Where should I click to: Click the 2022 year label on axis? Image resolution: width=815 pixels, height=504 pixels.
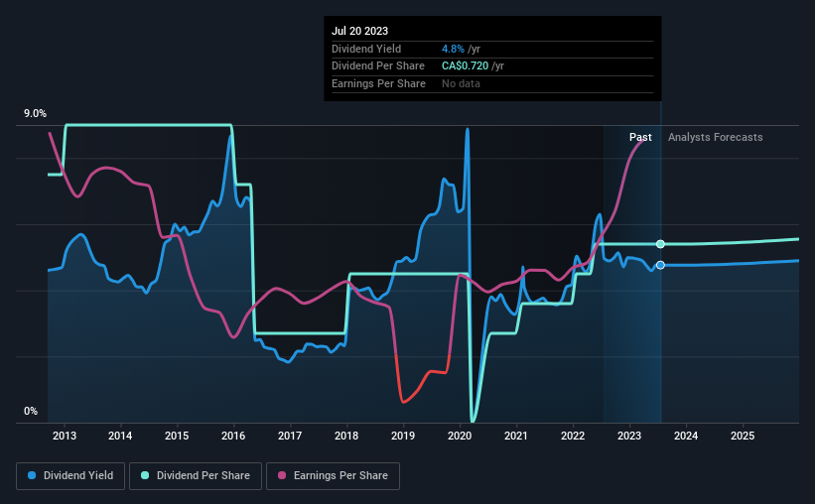(x=573, y=436)
